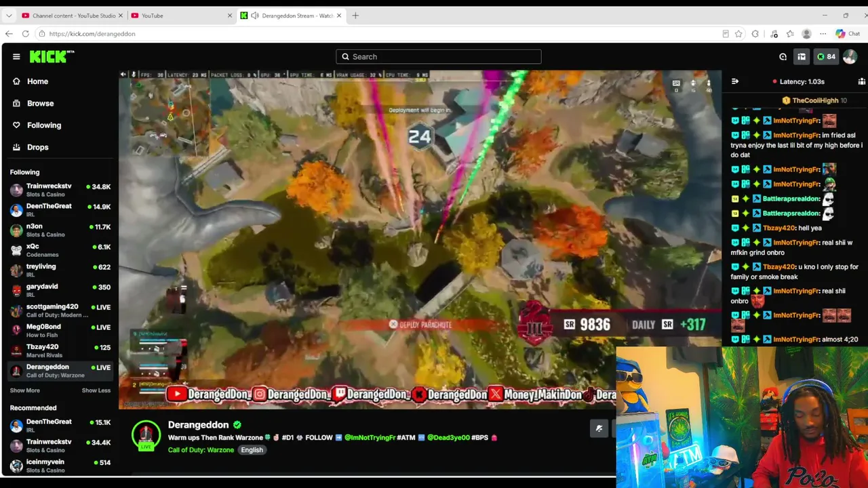Open the Kick hamburger sidebar menu
Viewport: 868px width, 488px height.
[x=16, y=57]
